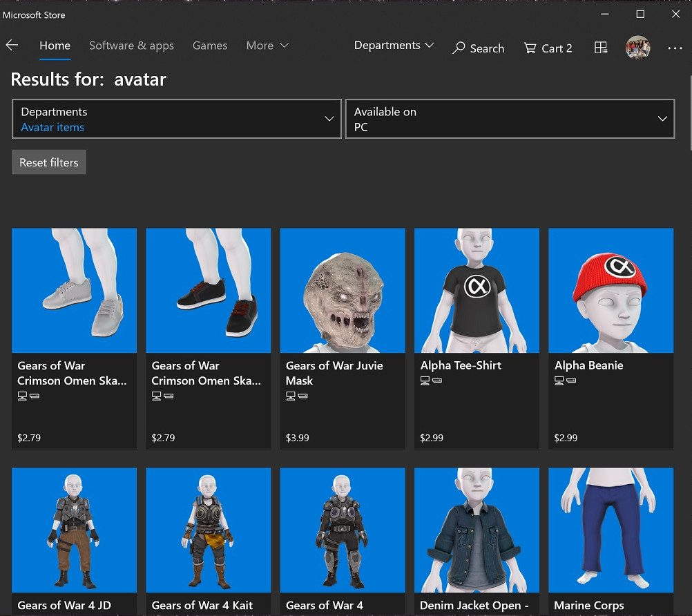Expand the Departments menu in the top bar

tap(394, 45)
